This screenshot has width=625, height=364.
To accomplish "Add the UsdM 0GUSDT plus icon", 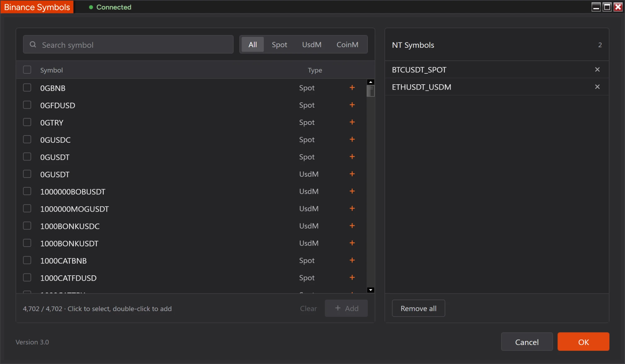I will pos(352,174).
